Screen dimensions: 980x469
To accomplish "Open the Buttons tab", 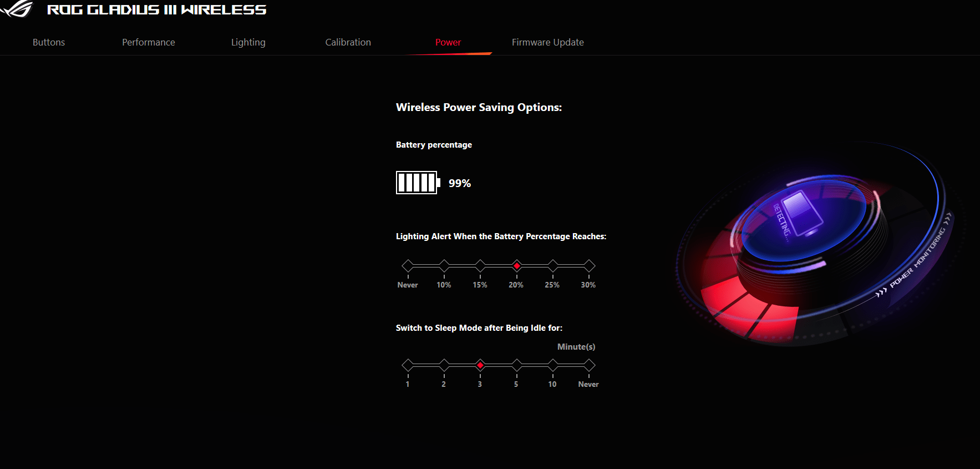I will point(49,42).
